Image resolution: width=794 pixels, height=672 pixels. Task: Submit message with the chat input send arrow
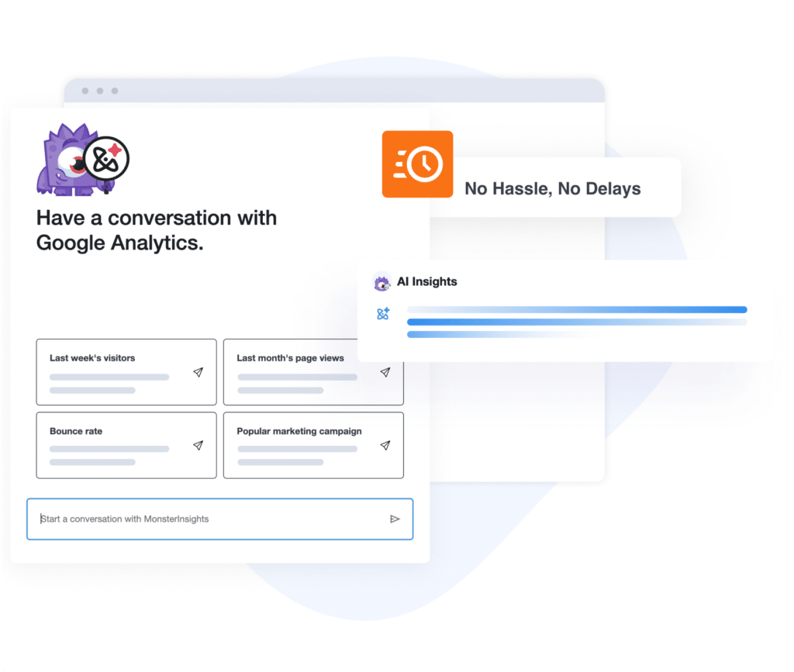click(x=395, y=519)
